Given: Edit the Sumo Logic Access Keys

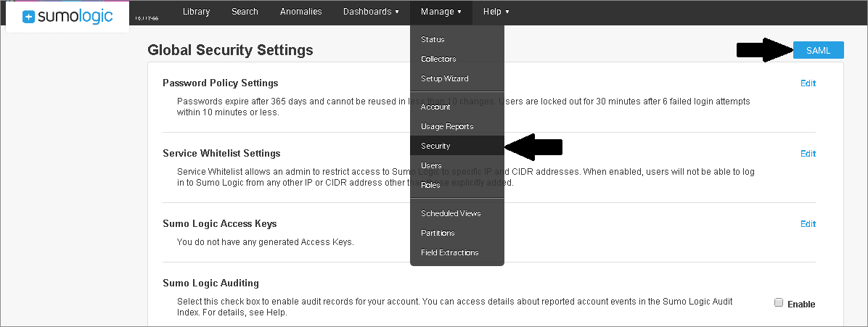Looking at the screenshot, I should (808, 223).
